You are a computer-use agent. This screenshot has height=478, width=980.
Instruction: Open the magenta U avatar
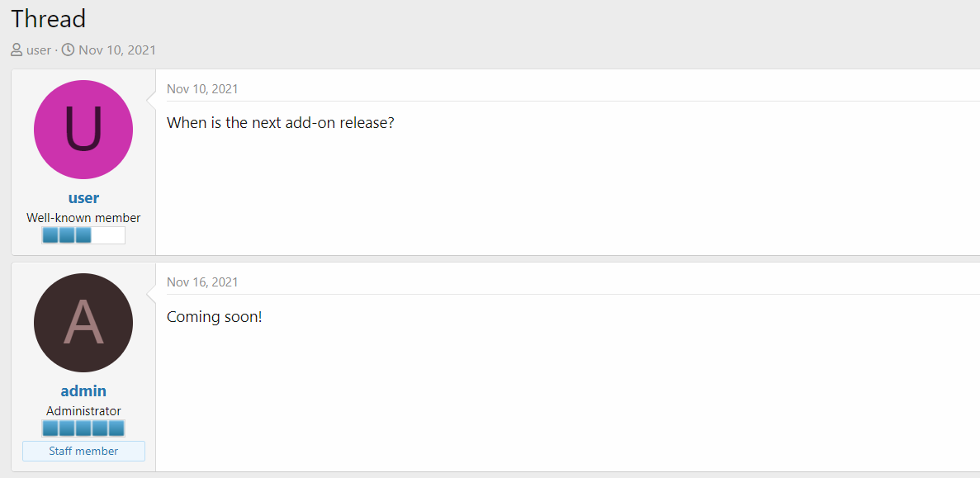point(83,130)
